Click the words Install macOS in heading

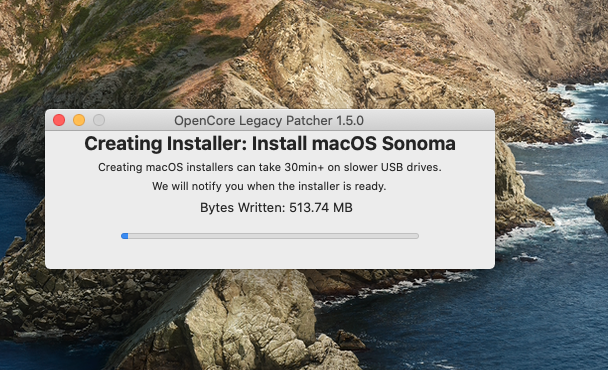coord(314,144)
